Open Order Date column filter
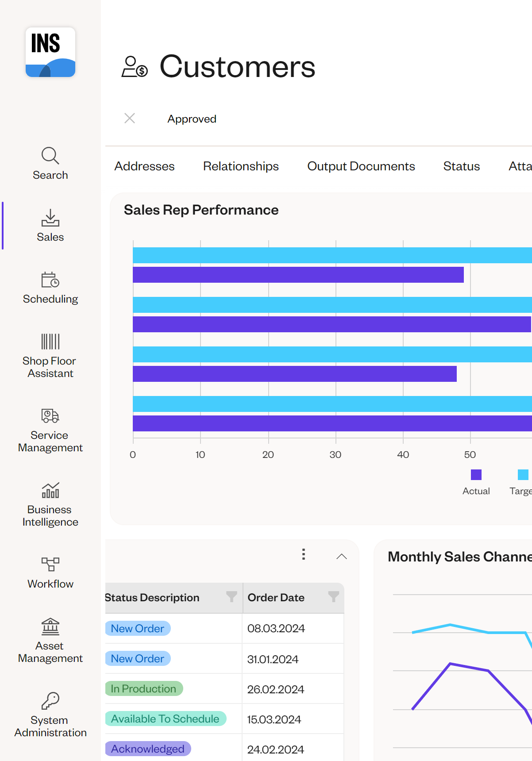532x761 pixels. coord(333,597)
